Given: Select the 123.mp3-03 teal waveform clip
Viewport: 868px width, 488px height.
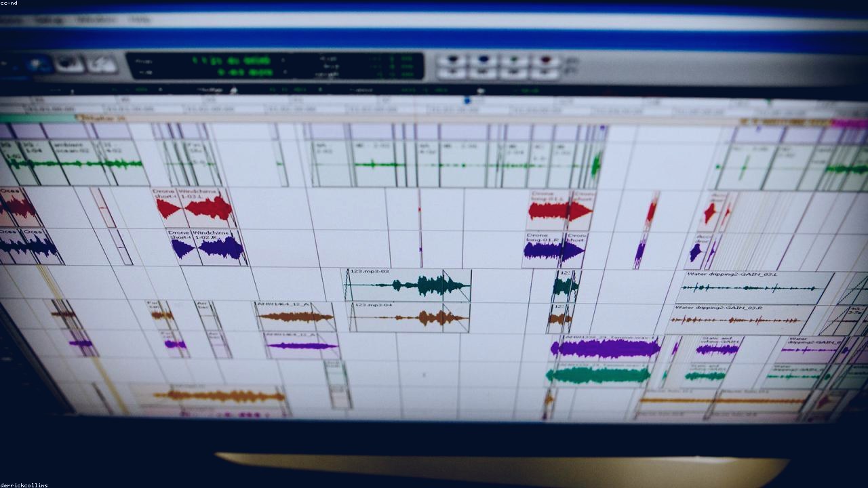Looking at the screenshot, I should [408, 285].
